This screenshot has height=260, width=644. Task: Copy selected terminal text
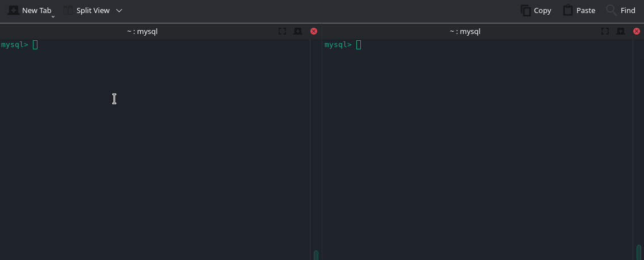(536, 10)
